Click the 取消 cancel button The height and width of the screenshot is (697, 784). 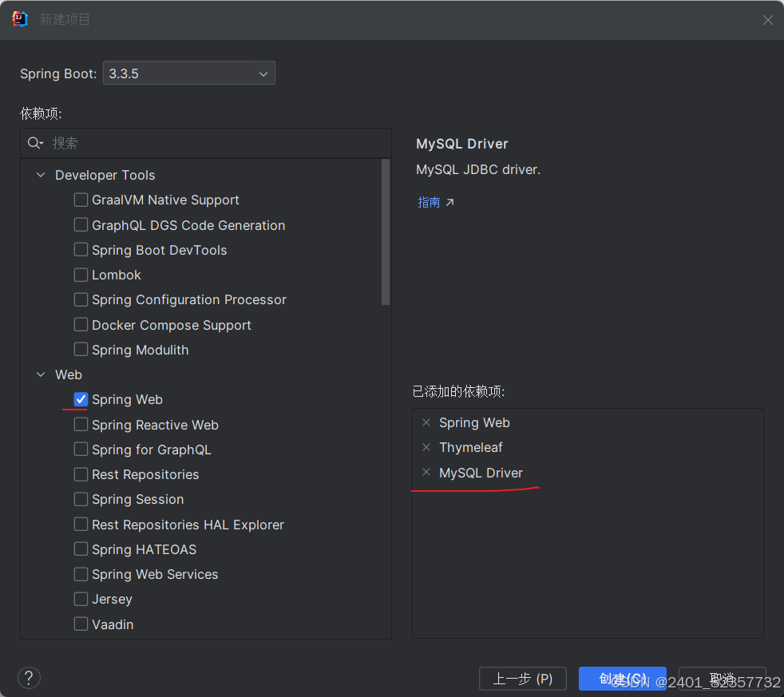[722, 679]
